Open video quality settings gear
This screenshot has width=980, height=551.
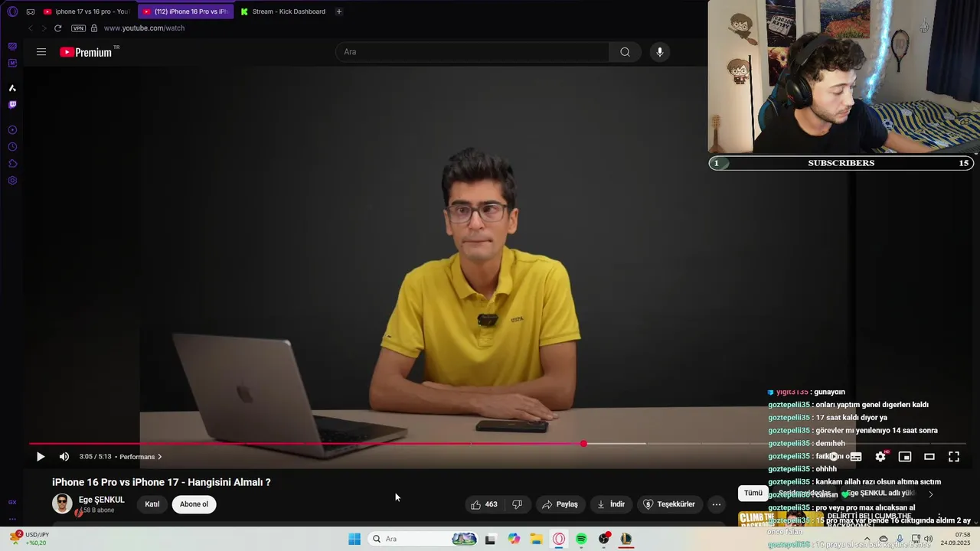(880, 457)
